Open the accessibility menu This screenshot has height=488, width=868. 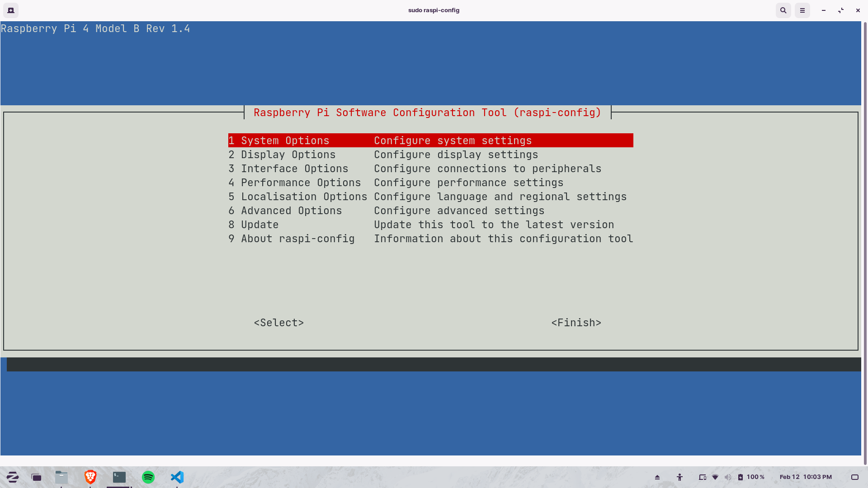679,477
